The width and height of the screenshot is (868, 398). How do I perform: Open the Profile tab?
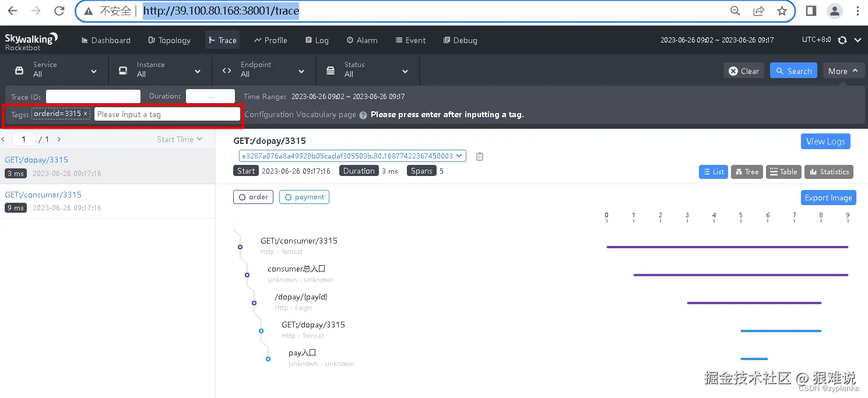(271, 40)
